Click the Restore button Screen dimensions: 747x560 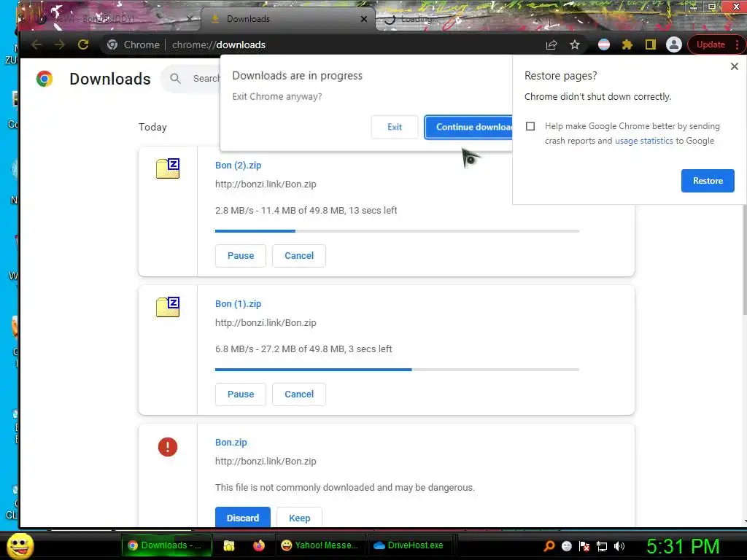708,181
